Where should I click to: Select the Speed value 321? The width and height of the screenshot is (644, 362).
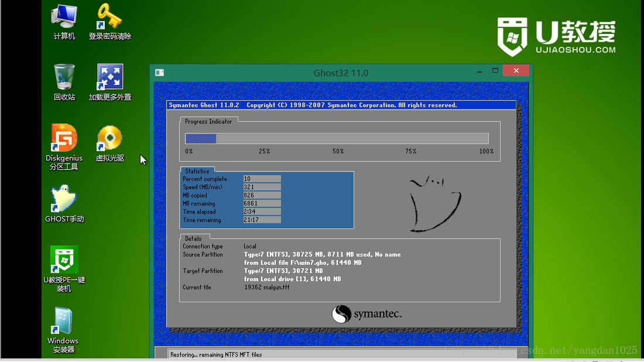click(262, 187)
